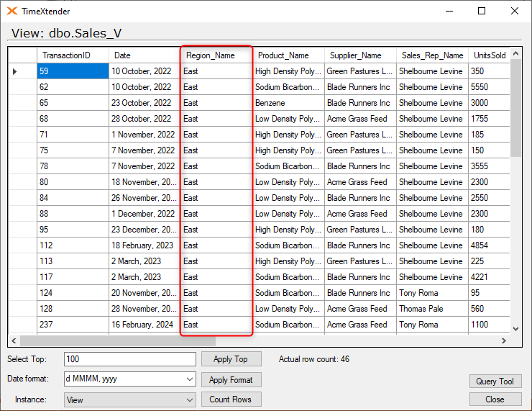Click the Apply Top button

pos(231,359)
